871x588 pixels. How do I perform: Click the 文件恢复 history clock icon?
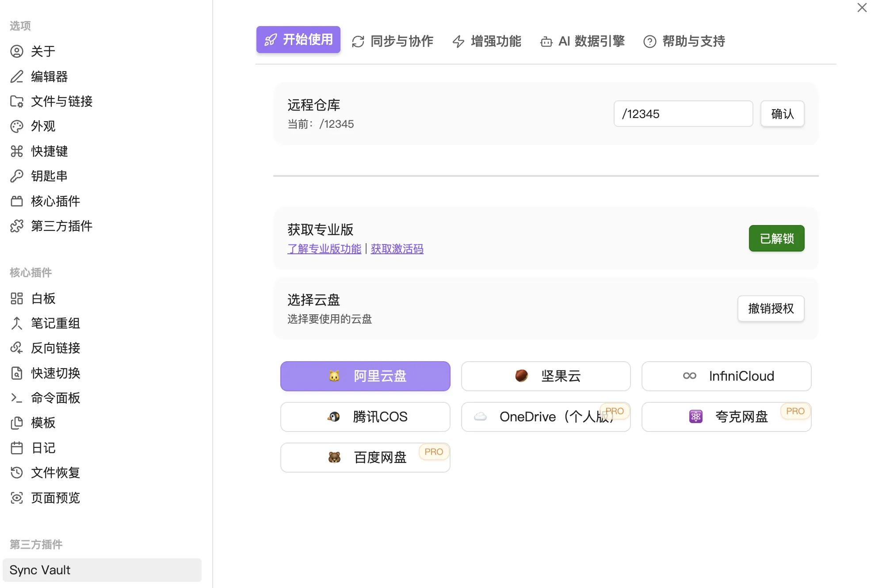[17, 473]
